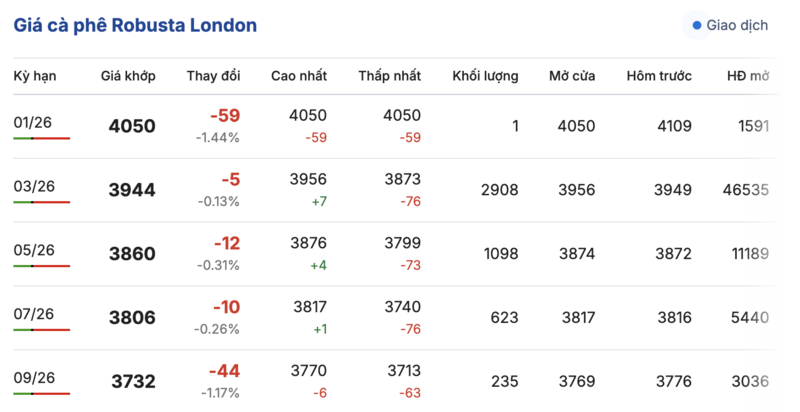Click the 2908 volume value for 03/26
Screen dimensions: 800x412
(x=499, y=190)
